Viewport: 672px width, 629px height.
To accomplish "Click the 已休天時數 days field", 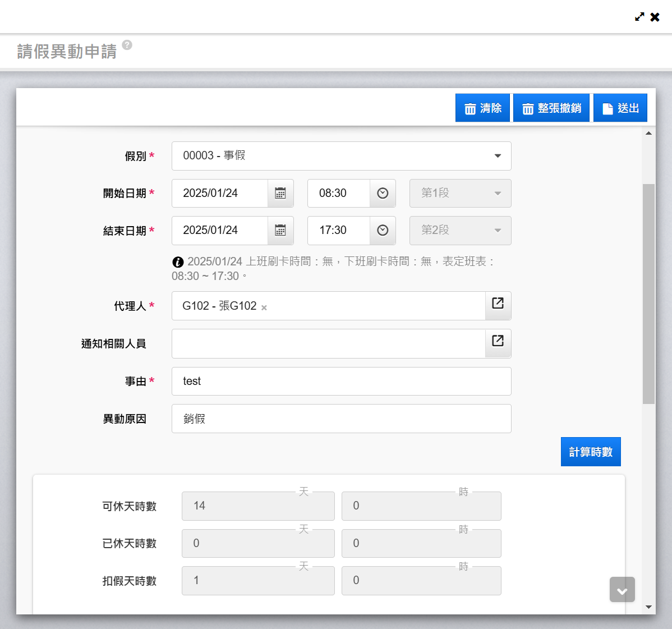I will (258, 543).
